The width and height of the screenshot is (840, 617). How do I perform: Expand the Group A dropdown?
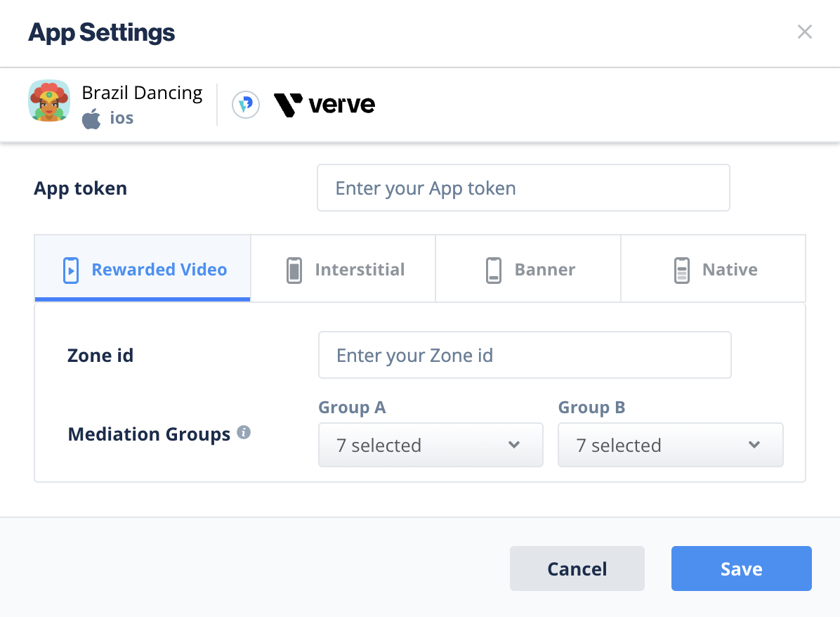(x=431, y=445)
